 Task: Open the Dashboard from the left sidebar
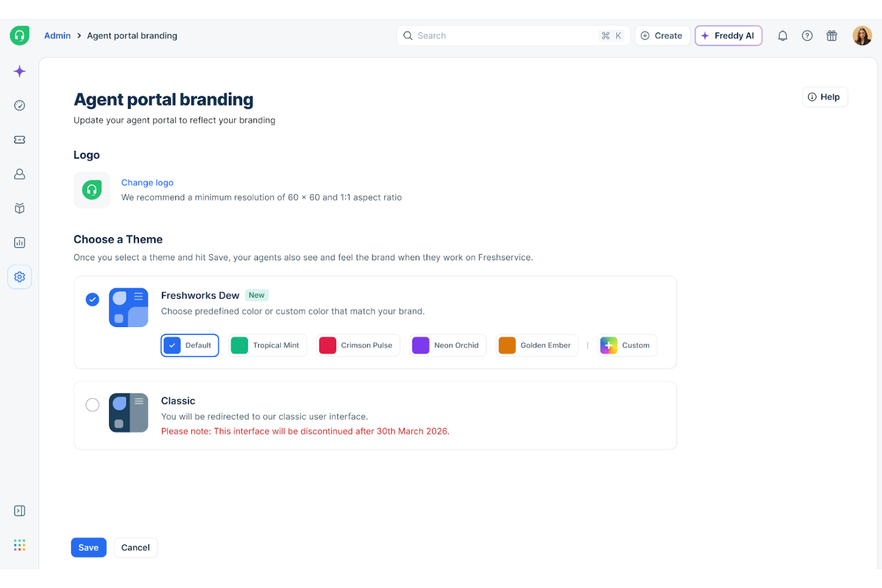point(20,105)
